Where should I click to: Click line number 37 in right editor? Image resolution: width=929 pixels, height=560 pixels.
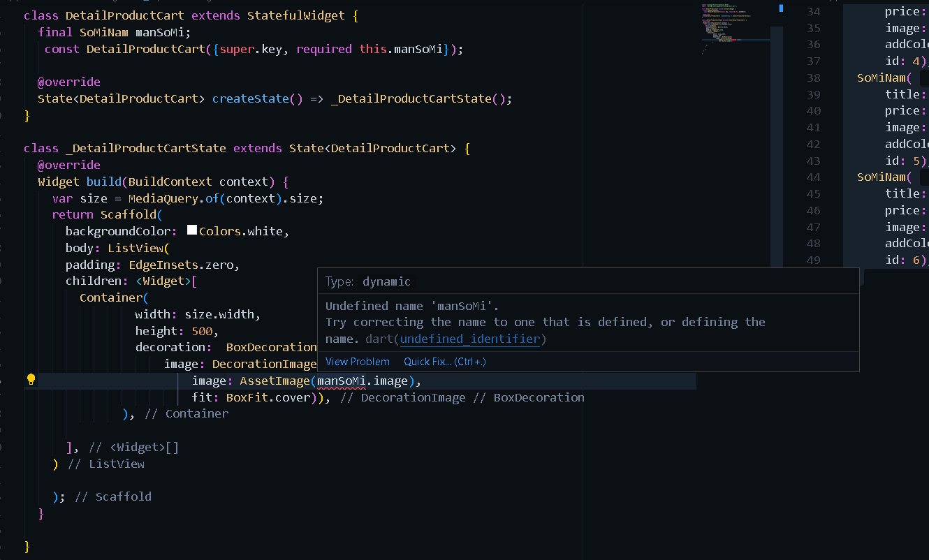click(813, 61)
